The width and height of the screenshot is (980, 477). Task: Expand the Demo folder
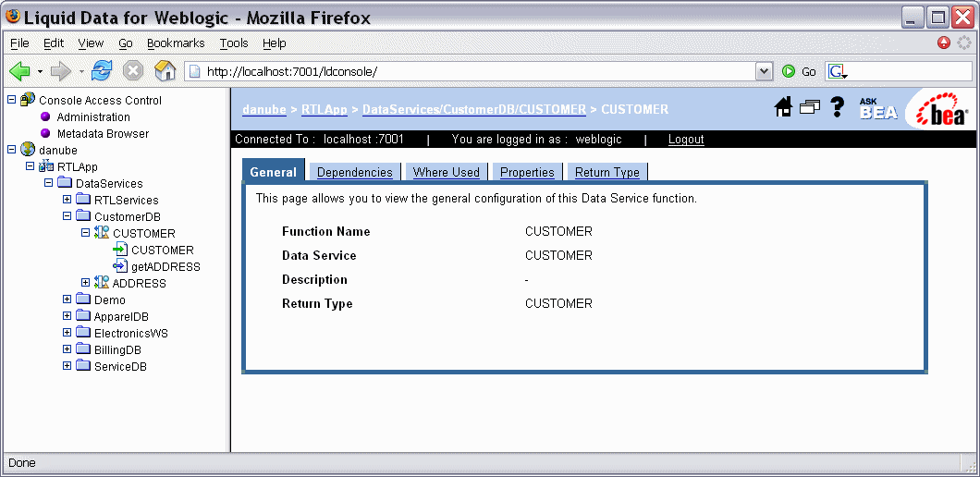tap(67, 300)
